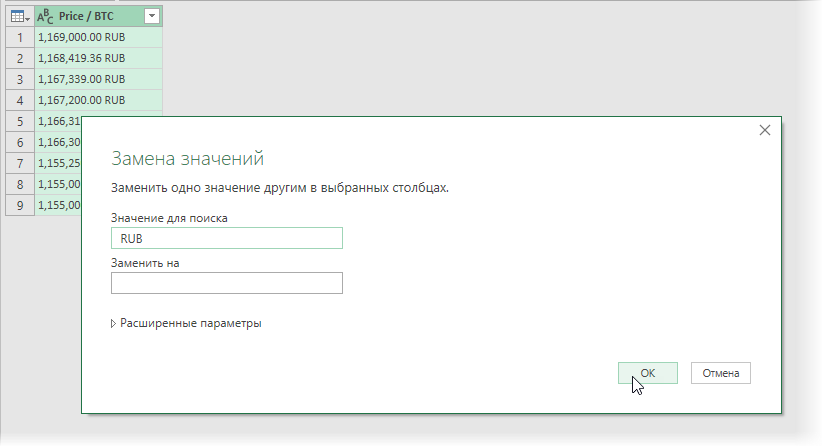
Task: Click the Значение для поиска field containing RUB
Action: pyautogui.click(x=227, y=238)
